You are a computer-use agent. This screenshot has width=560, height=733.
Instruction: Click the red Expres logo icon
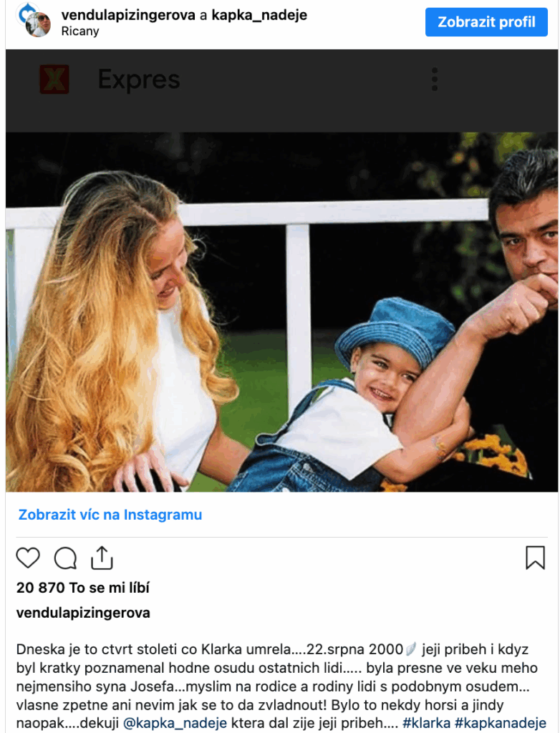point(54,79)
